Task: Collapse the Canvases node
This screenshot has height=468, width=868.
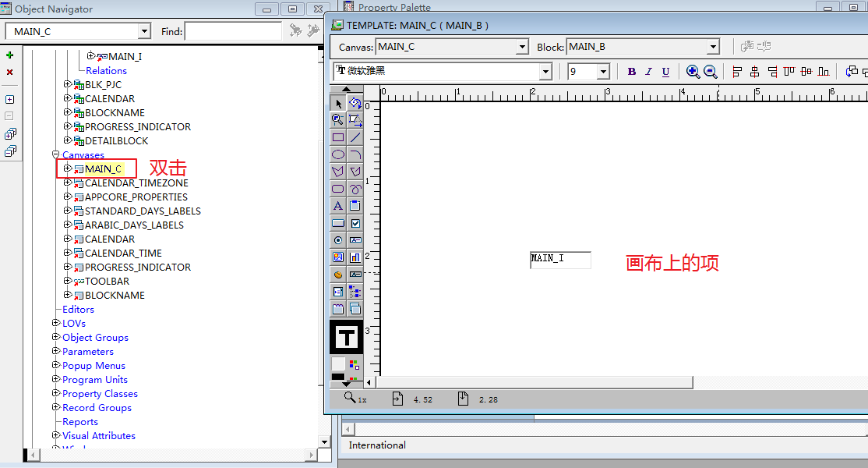Action: pos(55,154)
